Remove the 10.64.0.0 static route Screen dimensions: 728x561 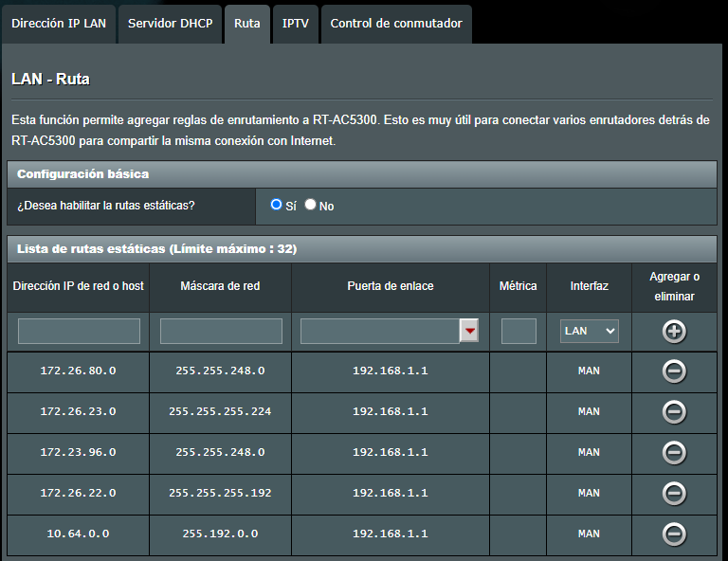click(674, 534)
